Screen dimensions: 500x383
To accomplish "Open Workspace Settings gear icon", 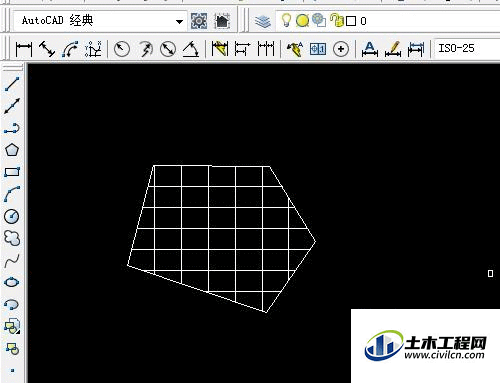I will (199, 21).
